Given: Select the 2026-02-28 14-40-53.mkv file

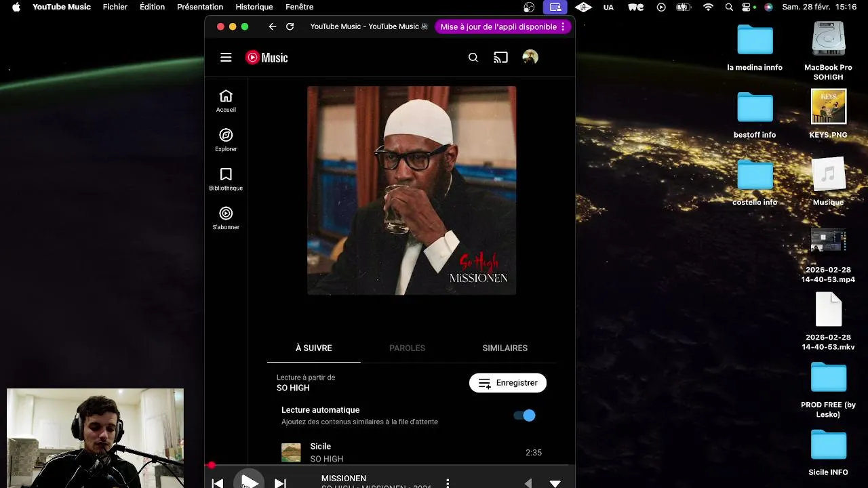Looking at the screenshot, I should (x=828, y=321).
